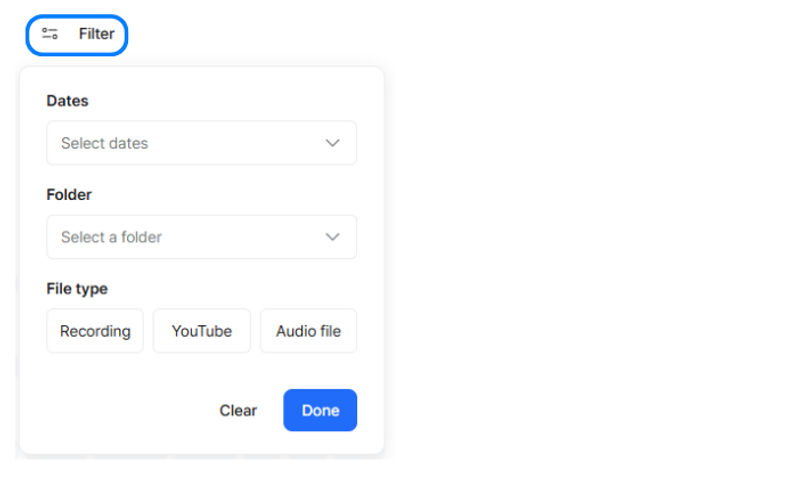Expand the Dates chevron arrow
800x477 pixels.
[x=333, y=143]
